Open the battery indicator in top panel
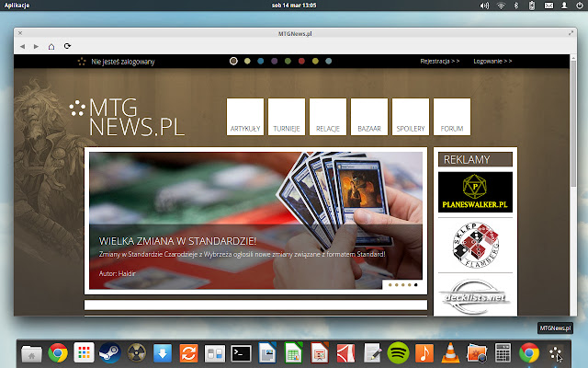This screenshot has height=368, width=588. click(x=532, y=6)
